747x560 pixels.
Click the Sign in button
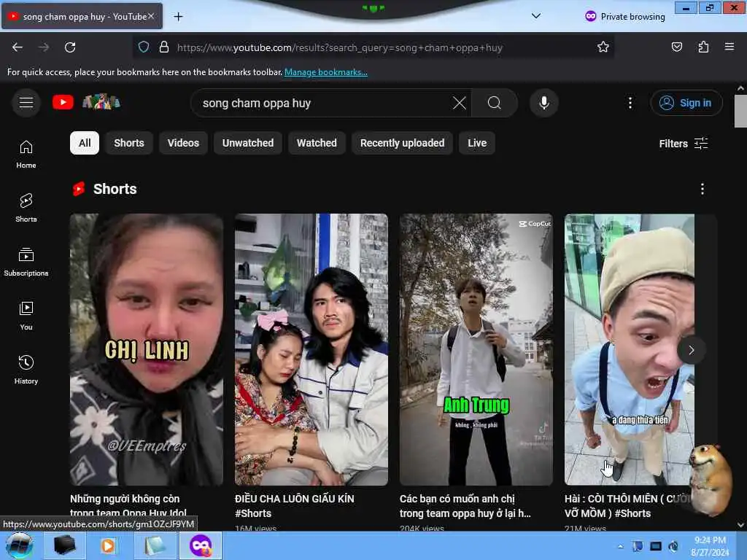(686, 103)
